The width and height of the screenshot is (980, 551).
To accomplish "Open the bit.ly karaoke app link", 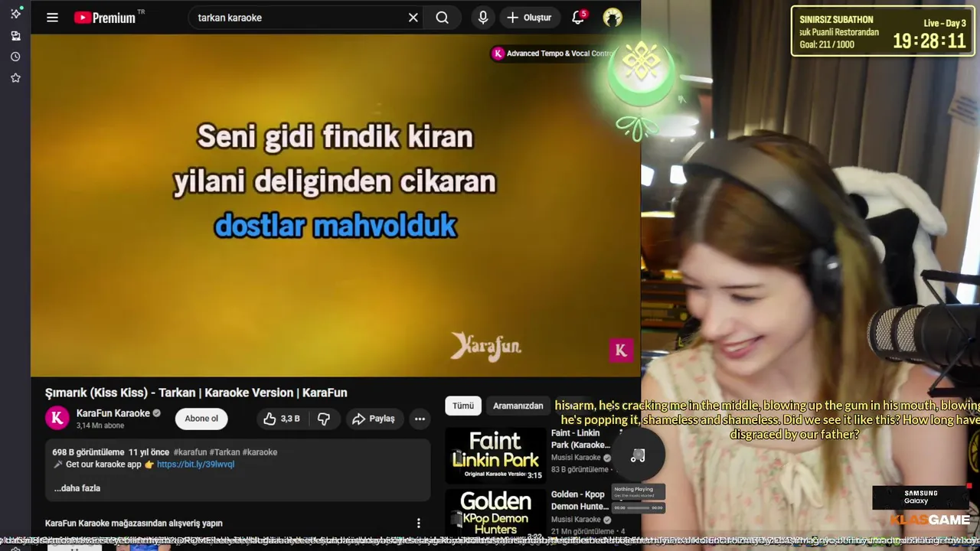I will pos(195,465).
